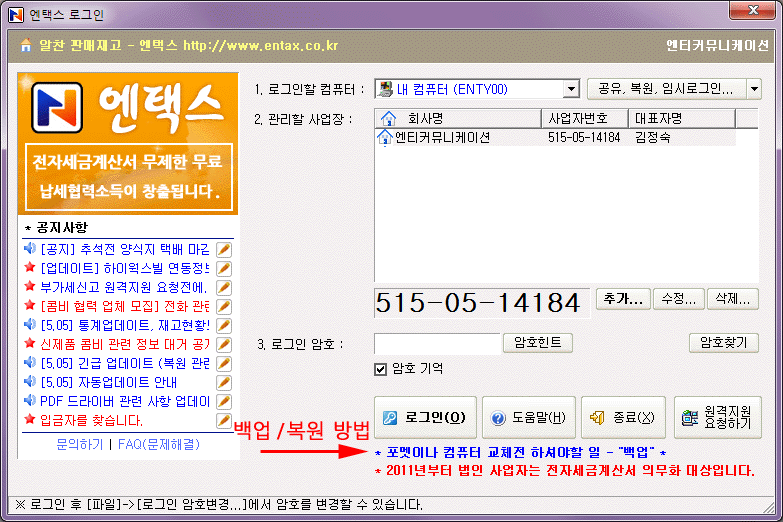Click speaker icon beside 추석전 양식지 notice
The height and width of the screenshot is (522, 783).
30,248
